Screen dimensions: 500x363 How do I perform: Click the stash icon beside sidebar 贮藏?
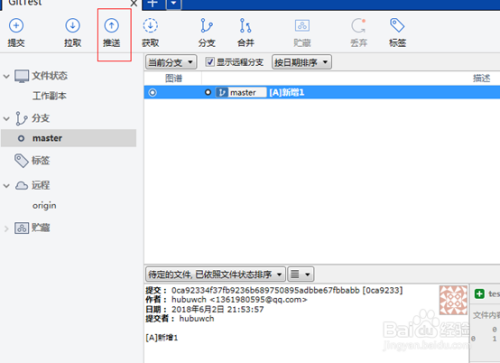[22, 228]
